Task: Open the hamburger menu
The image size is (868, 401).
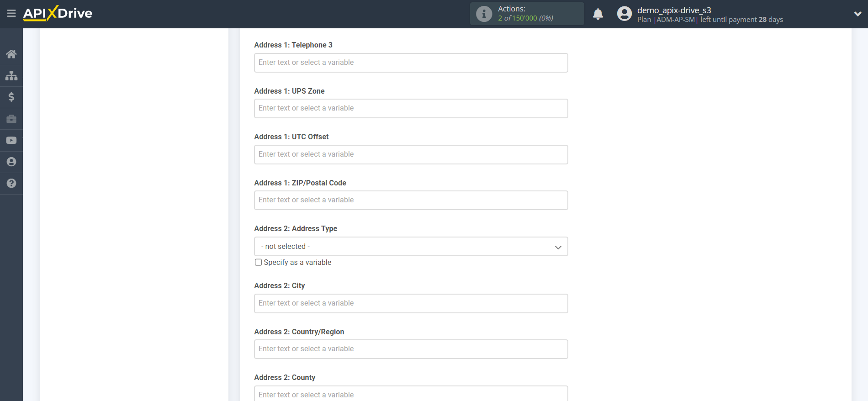Action: click(11, 14)
